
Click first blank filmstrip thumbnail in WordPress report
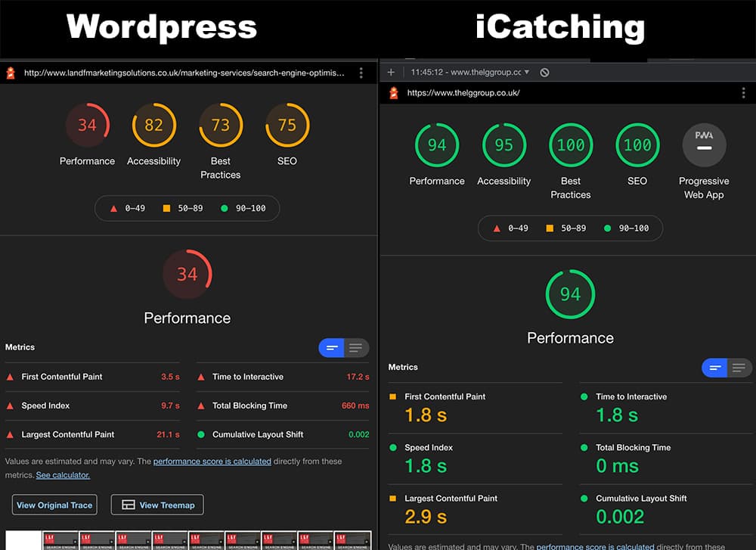tap(23, 540)
